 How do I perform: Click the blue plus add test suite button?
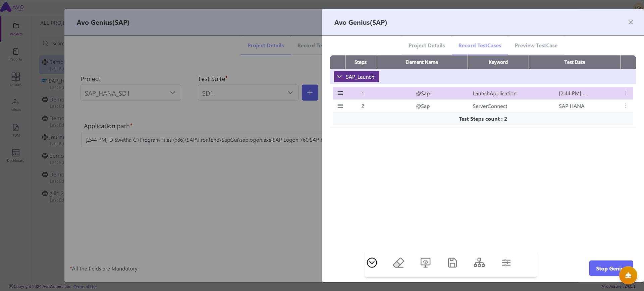pos(310,93)
